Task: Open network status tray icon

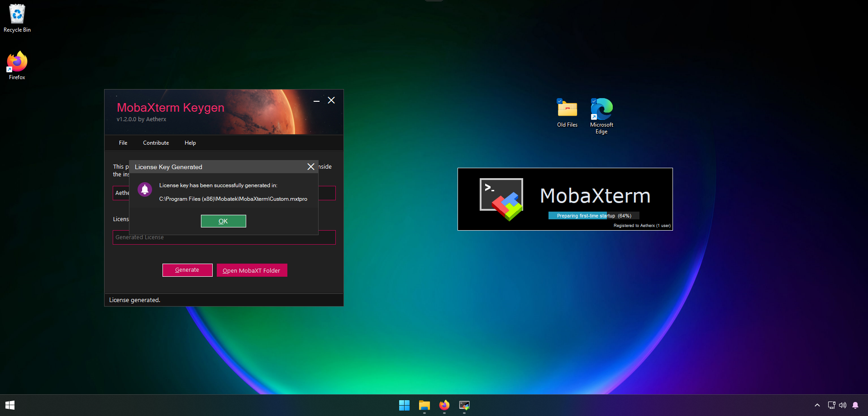Action: (831, 405)
